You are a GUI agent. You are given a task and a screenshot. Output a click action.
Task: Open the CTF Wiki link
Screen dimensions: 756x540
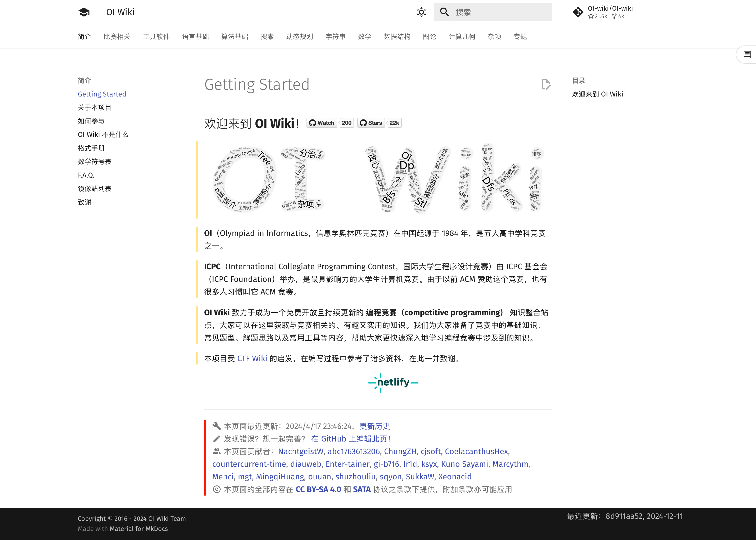point(252,358)
